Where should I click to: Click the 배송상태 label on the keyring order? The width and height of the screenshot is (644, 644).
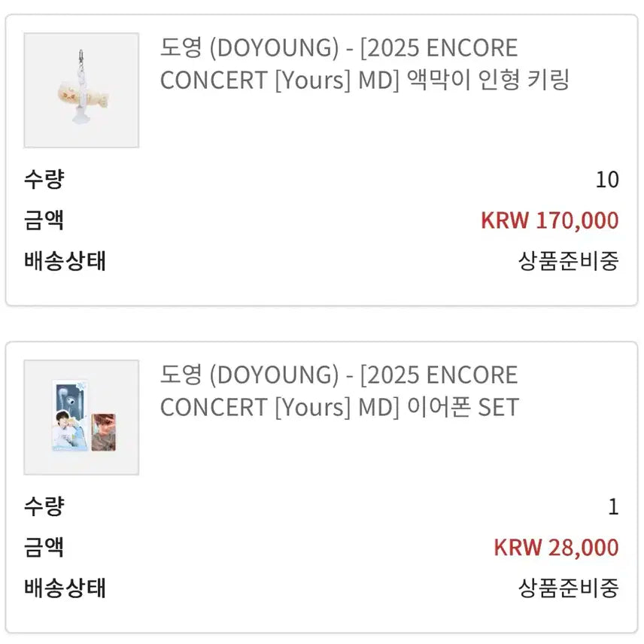click(65, 261)
